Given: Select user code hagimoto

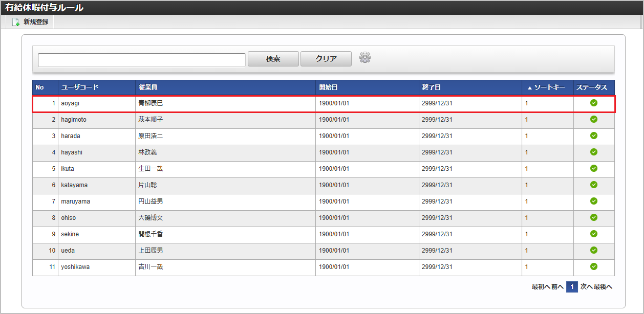Looking at the screenshot, I should click(x=74, y=120).
